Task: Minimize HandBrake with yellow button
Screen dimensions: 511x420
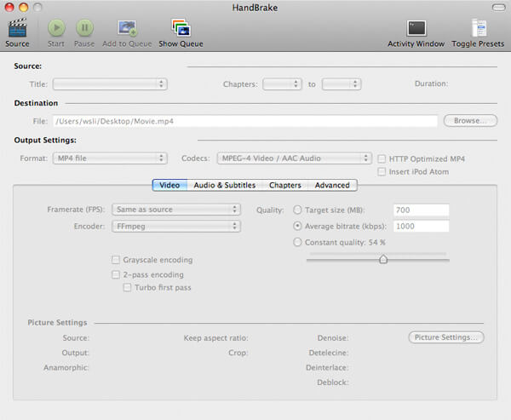Action: (24, 7)
